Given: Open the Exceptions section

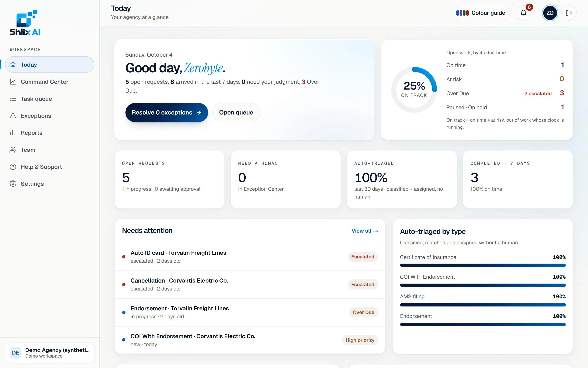Looking at the screenshot, I should point(50,116).
